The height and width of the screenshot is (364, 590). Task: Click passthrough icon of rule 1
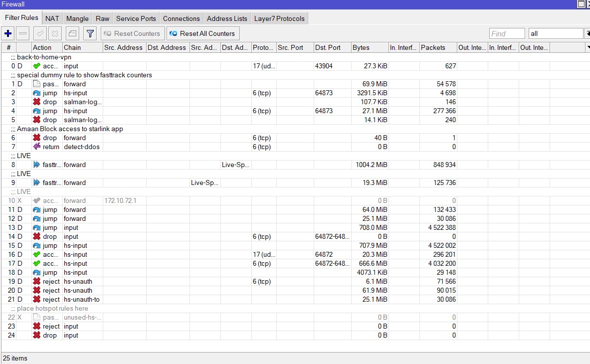click(x=36, y=84)
